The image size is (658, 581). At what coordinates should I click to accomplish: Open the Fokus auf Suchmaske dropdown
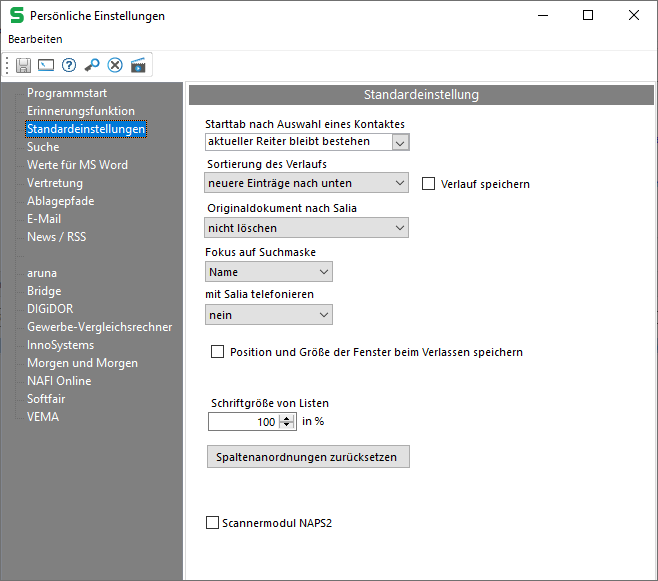323,272
